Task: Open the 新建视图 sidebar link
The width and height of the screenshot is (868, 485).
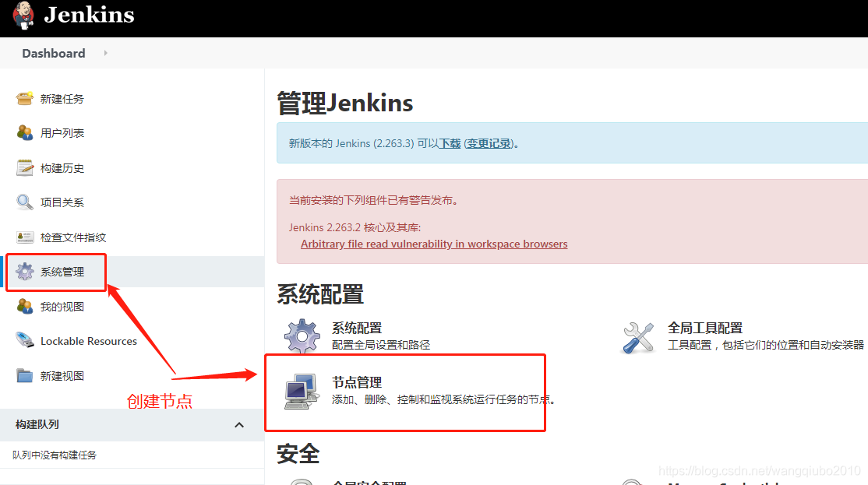Action: 62,376
